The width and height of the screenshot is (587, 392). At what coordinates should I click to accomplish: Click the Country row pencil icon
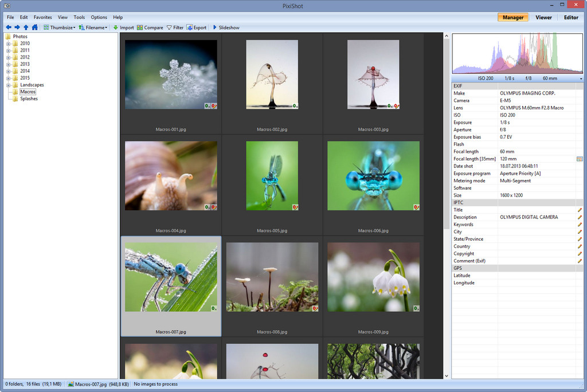coord(580,246)
